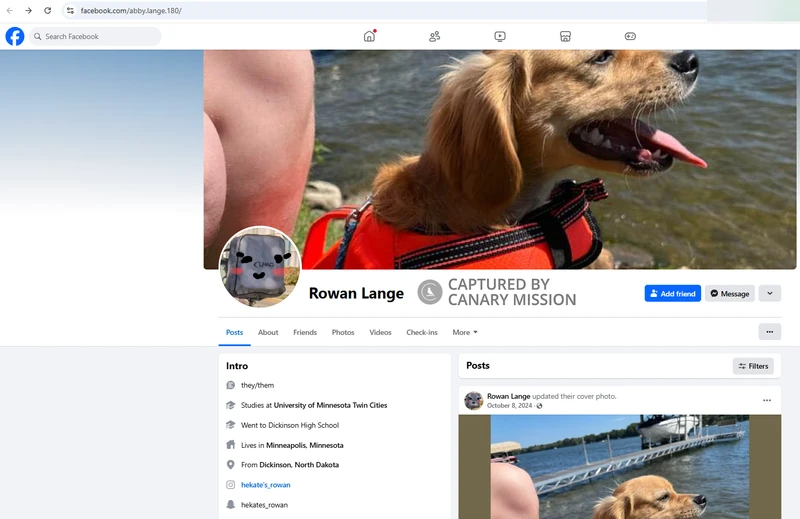Click the Facebook logo icon
This screenshot has height=519, width=800.
click(x=15, y=36)
